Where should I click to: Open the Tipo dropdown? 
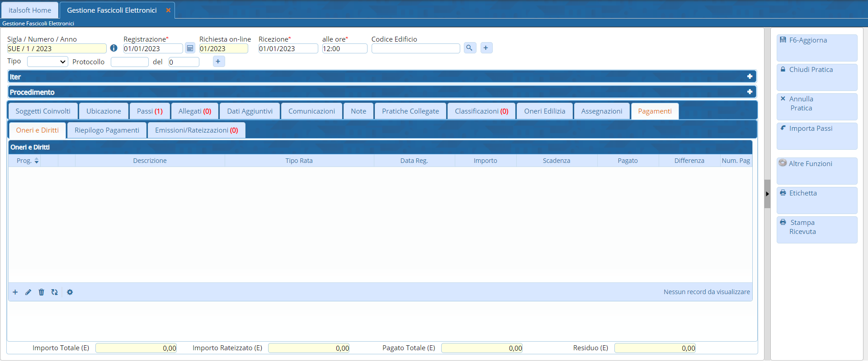[47, 62]
